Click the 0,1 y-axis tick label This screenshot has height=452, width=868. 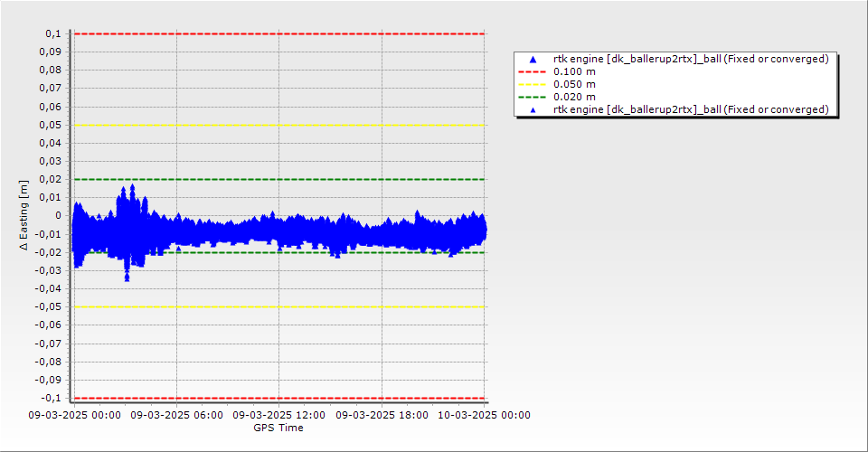pyautogui.click(x=53, y=33)
